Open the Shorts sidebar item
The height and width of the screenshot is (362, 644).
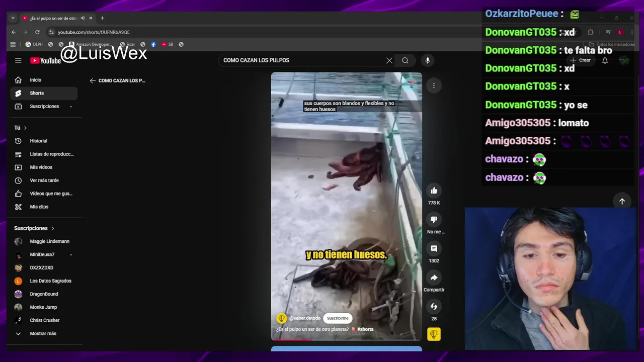pos(44,93)
